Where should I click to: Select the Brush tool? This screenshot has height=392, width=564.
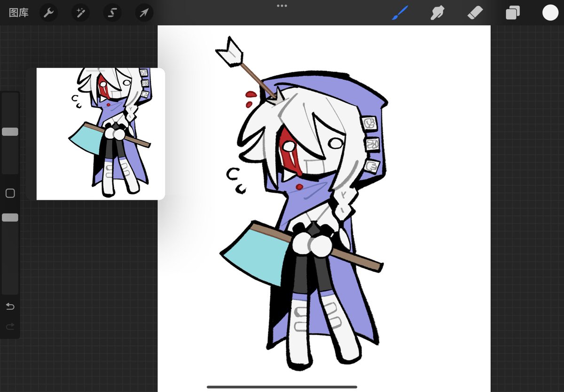coord(400,13)
